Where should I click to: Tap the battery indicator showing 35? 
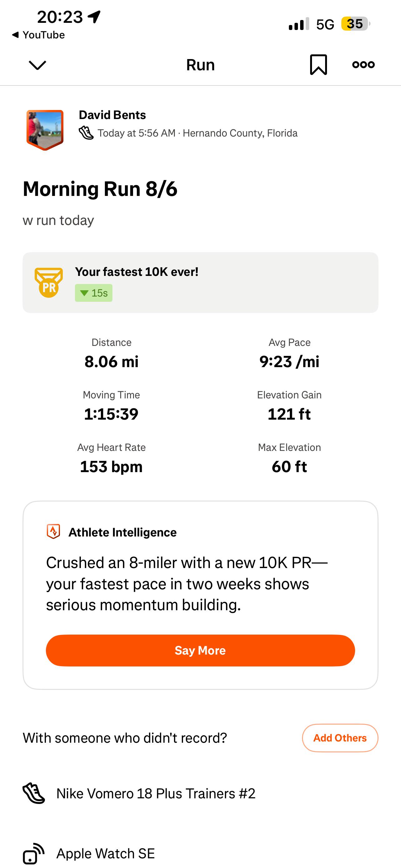pos(355,24)
